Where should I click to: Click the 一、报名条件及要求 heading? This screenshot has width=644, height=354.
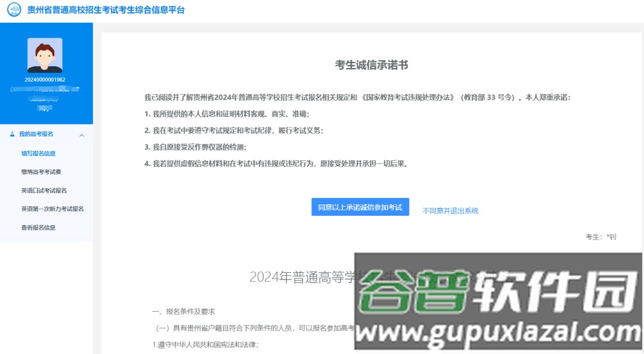pyautogui.click(x=183, y=311)
